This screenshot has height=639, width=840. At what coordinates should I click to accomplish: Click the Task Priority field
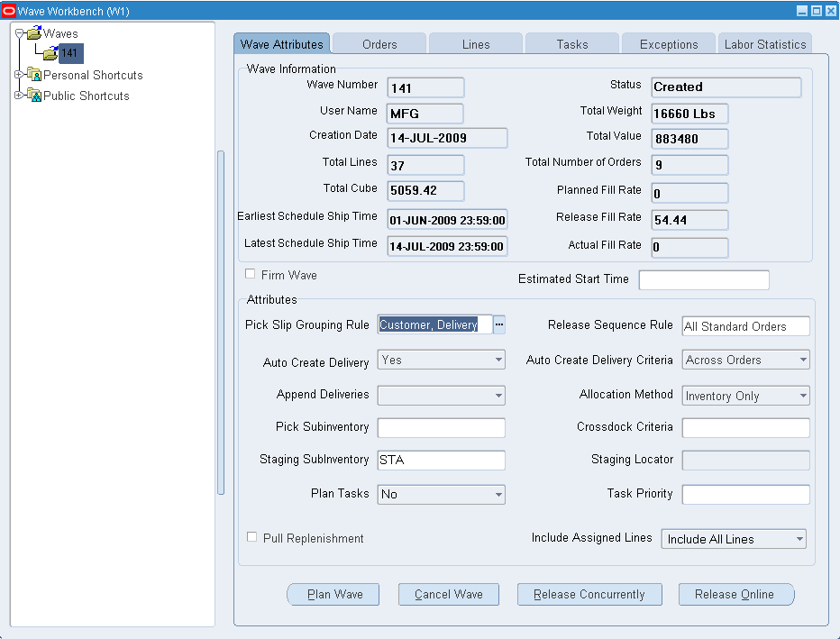pyautogui.click(x=745, y=495)
